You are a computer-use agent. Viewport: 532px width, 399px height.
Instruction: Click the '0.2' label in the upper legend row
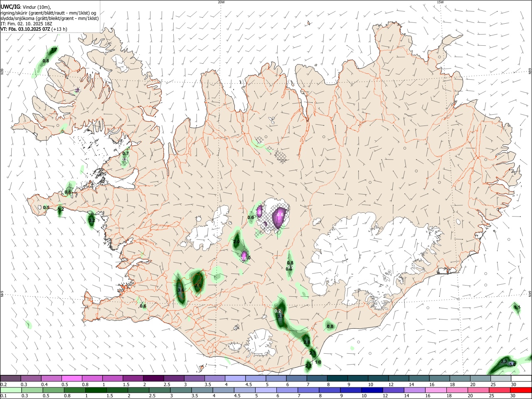click(3, 384)
